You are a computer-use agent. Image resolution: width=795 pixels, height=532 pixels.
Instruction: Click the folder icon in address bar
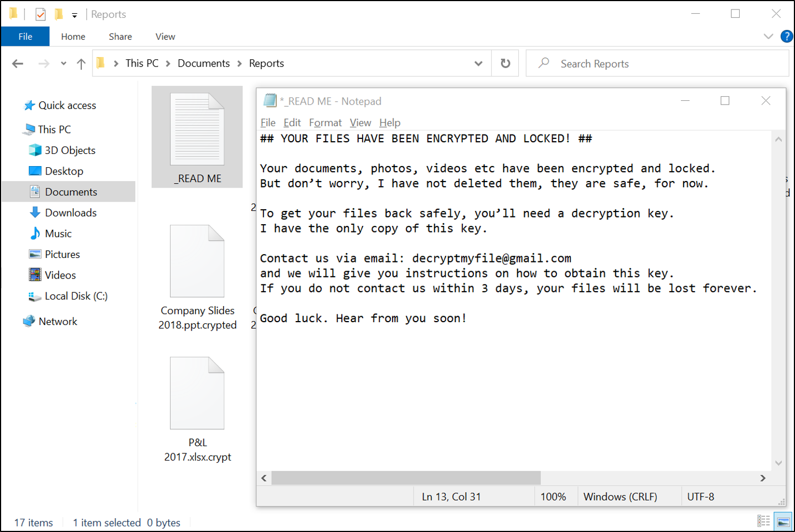(x=101, y=63)
